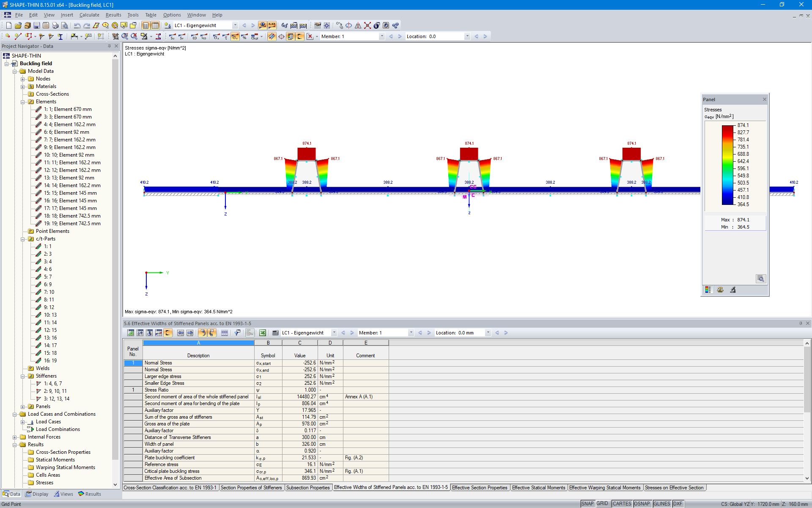
Task: Switch to Effective Section Properties tab
Action: (x=480, y=488)
